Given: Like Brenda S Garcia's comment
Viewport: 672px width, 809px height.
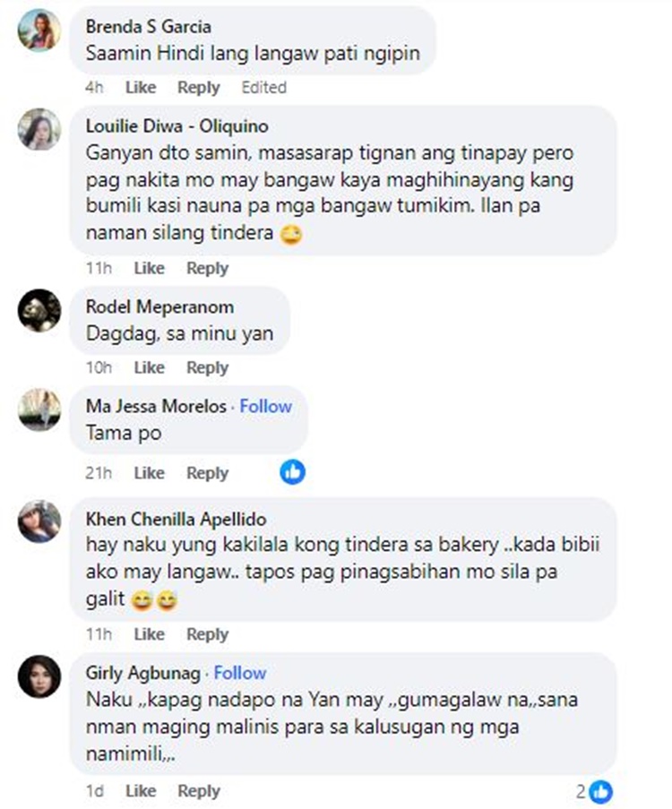Looking at the screenshot, I should click(x=141, y=87).
